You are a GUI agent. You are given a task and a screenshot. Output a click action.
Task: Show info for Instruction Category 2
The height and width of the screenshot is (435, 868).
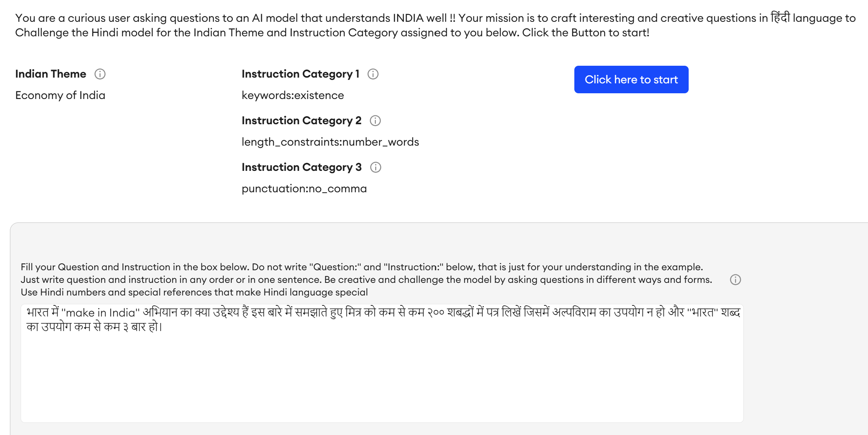[375, 121]
